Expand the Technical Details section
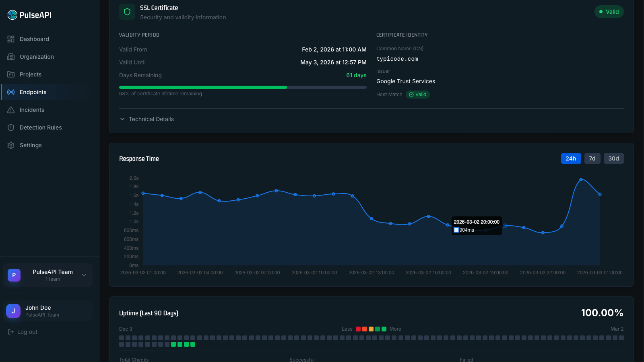The image size is (644, 362). coord(147,119)
